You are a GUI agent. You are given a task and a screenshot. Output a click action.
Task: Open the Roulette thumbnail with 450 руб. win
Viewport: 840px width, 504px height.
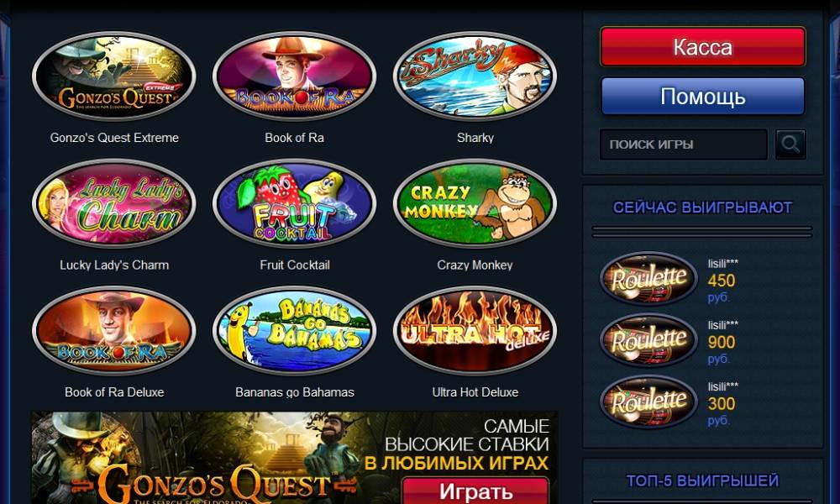pyautogui.click(x=648, y=279)
